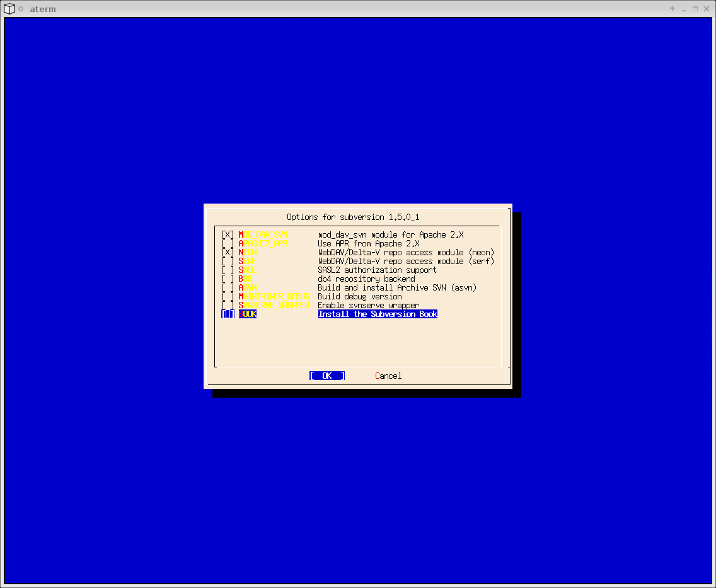Enable the SASL checkbox
The height and width of the screenshot is (588, 716).
pyautogui.click(x=228, y=270)
